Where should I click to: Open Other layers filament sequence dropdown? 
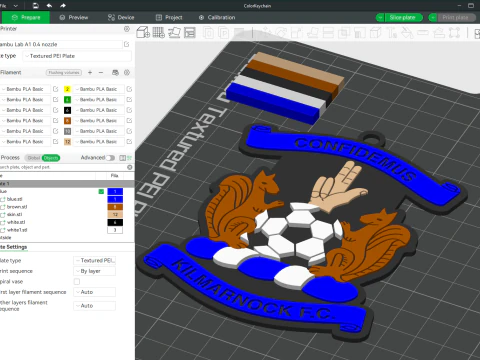[x=94, y=306]
